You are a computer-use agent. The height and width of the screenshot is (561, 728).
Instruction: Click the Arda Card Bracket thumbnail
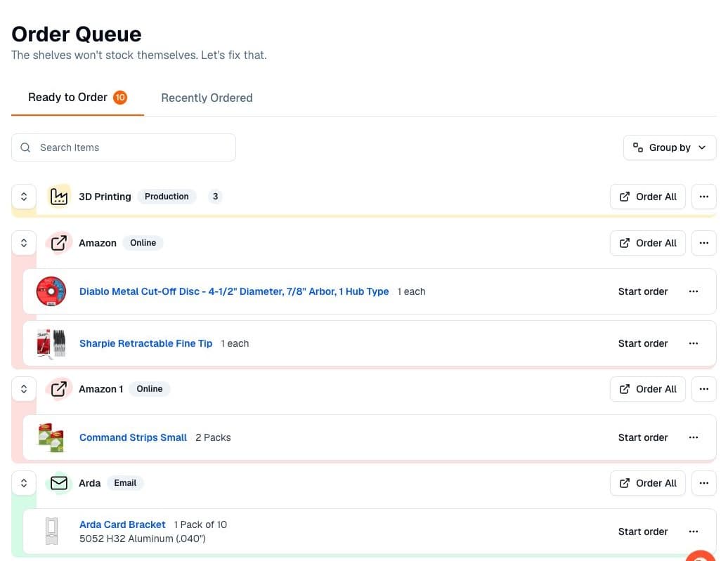click(51, 532)
